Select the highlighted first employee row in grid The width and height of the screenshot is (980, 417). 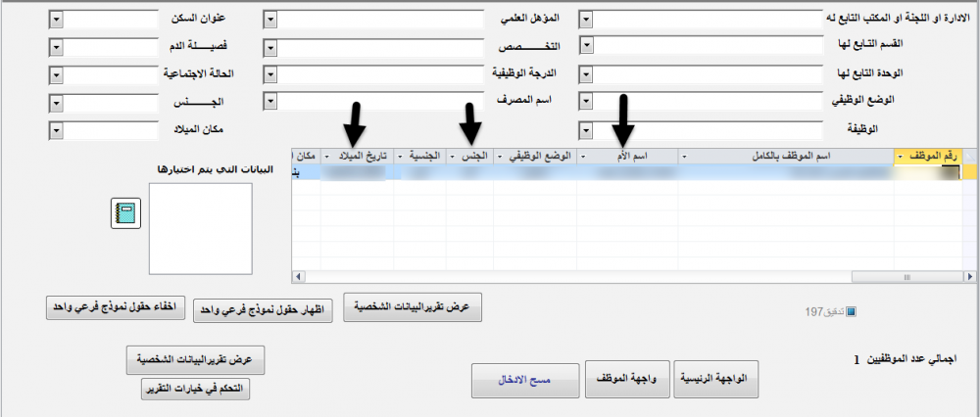tap(633, 172)
